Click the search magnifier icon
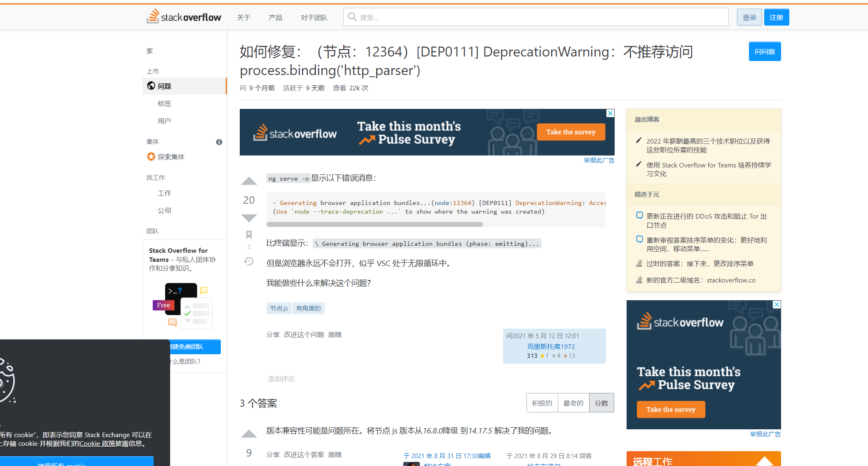This screenshot has width=868, height=466. [x=352, y=17]
